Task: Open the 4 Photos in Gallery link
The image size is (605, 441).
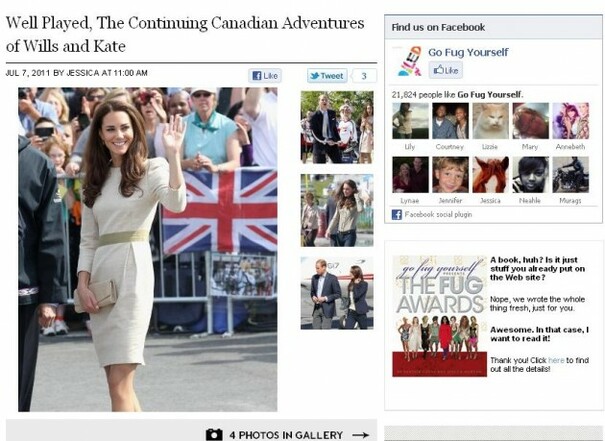Action: (x=286, y=435)
